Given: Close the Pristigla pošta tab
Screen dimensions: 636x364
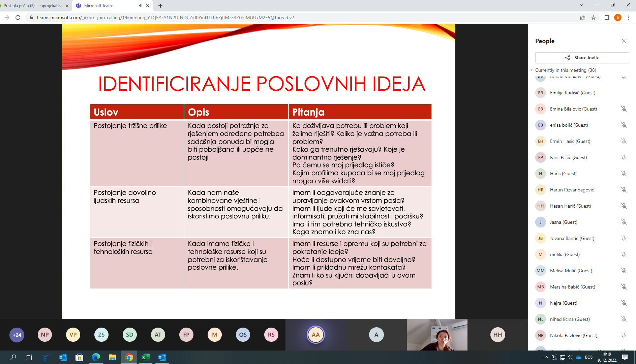Looking at the screenshot, I should [67, 6].
